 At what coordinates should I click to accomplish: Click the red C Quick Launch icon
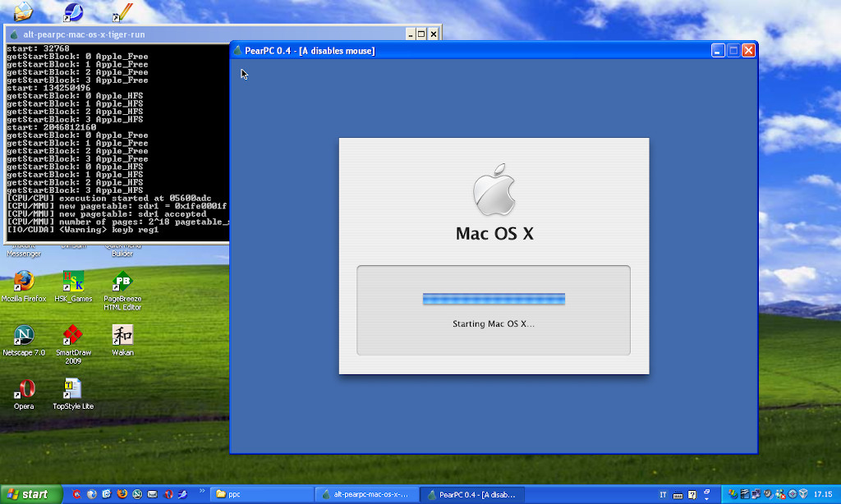pos(76,494)
